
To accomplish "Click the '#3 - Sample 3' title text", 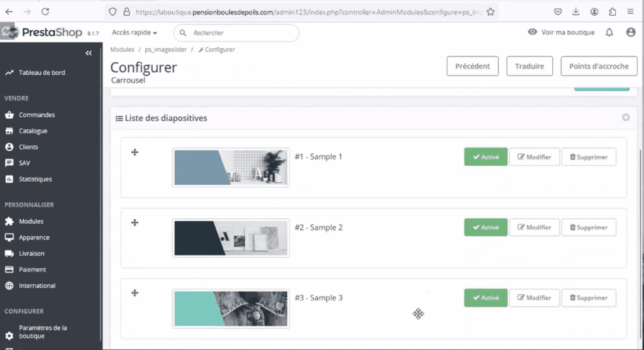I will pyautogui.click(x=318, y=298).
